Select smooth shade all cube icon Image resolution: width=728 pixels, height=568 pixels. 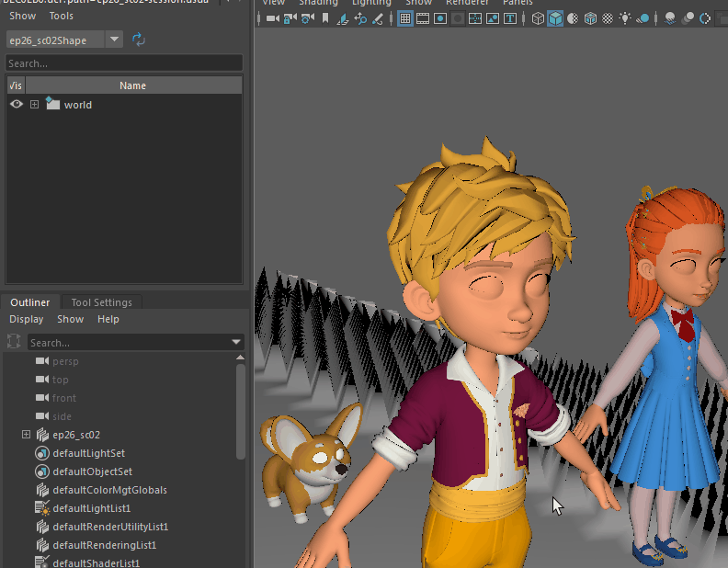pyautogui.click(x=555, y=18)
